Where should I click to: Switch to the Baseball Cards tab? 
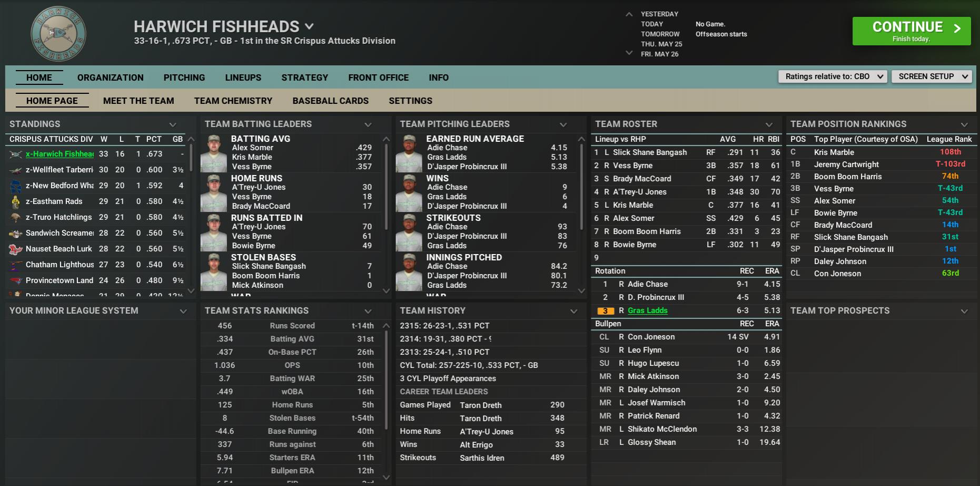click(331, 101)
